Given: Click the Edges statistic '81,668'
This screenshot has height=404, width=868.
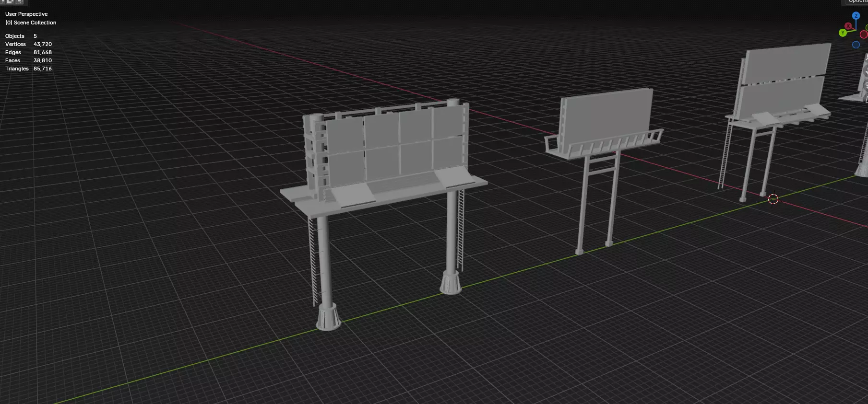Looking at the screenshot, I should pyautogui.click(x=43, y=52).
